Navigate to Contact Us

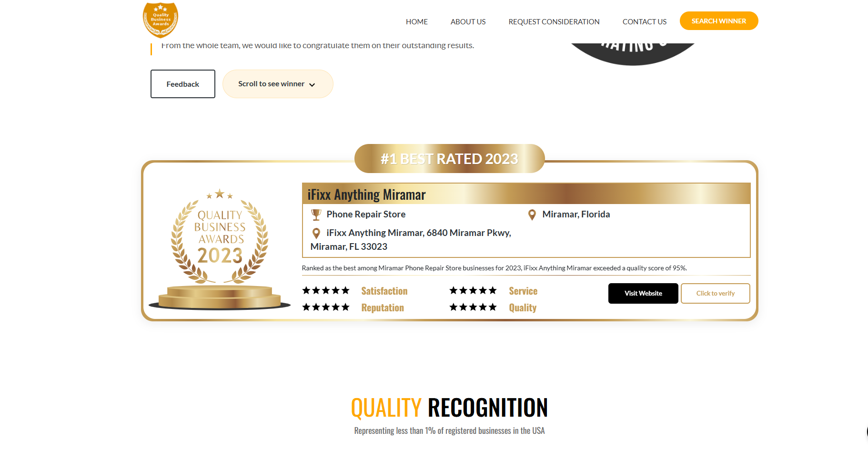tap(644, 22)
